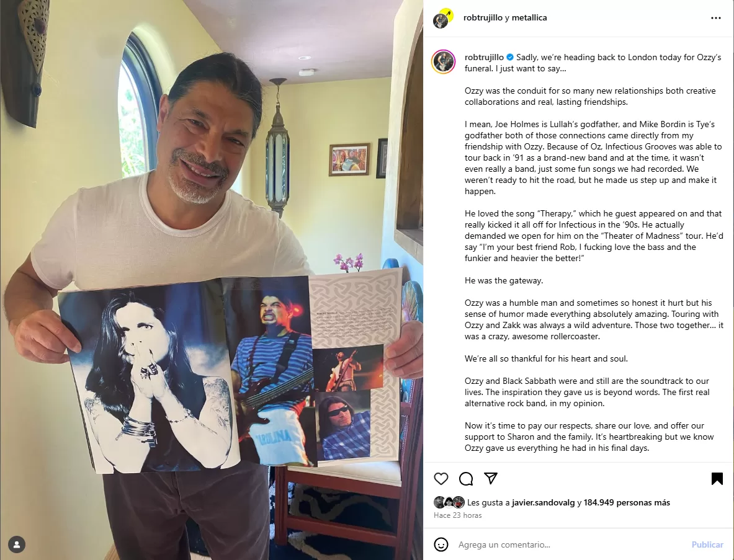Open the three-dot more options menu
Image resolution: width=734 pixels, height=560 pixels.
click(716, 18)
